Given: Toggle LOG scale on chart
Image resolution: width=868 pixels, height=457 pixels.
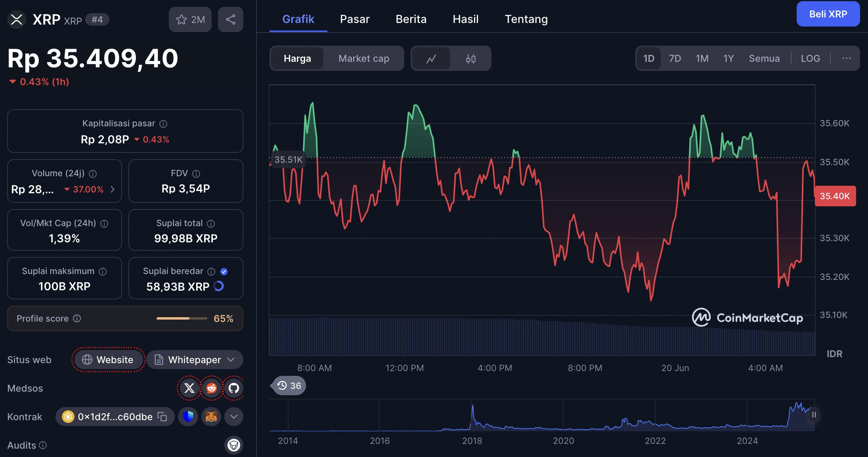Looking at the screenshot, I should [x=810, y=59].
